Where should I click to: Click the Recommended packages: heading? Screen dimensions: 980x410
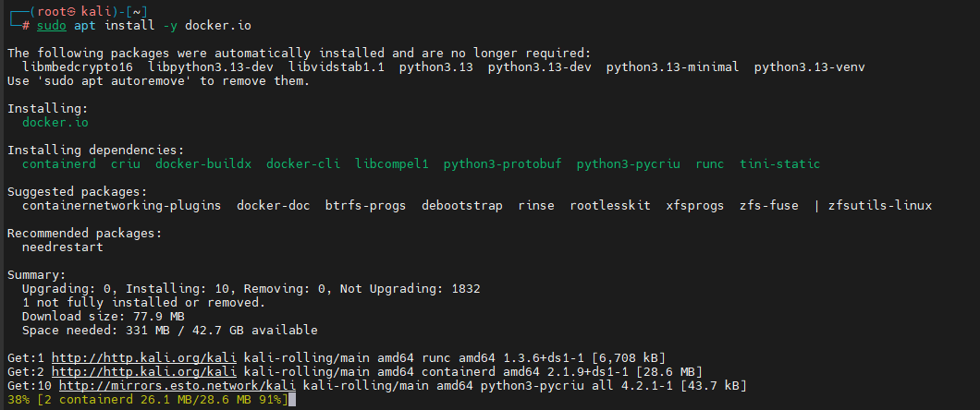point(84,234)
